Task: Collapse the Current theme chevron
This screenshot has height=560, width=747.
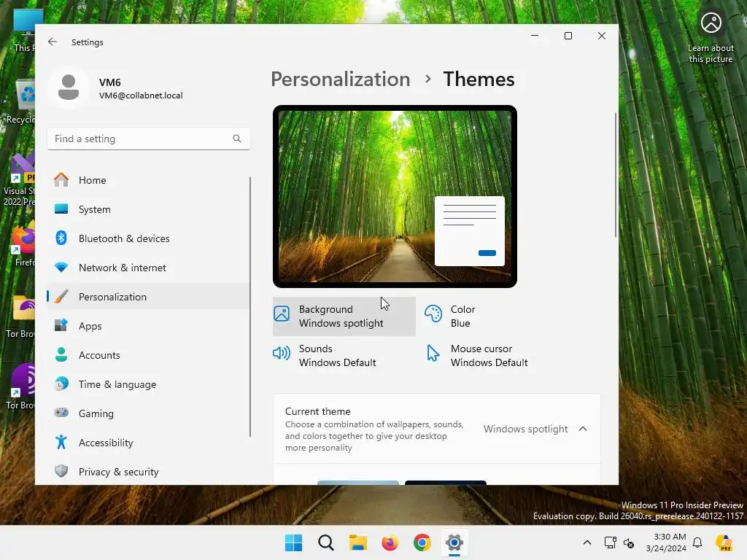Action: point(583,429)
